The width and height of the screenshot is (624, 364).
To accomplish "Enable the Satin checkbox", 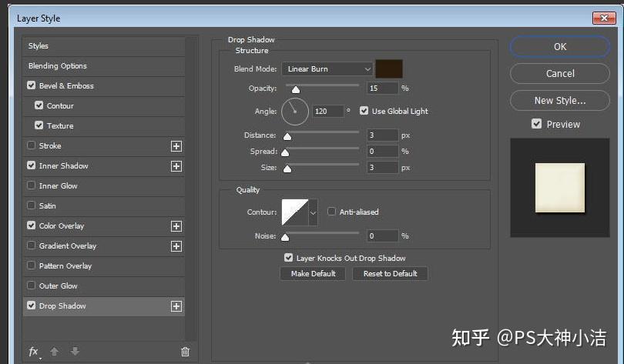I will click(x=31, y=205).
